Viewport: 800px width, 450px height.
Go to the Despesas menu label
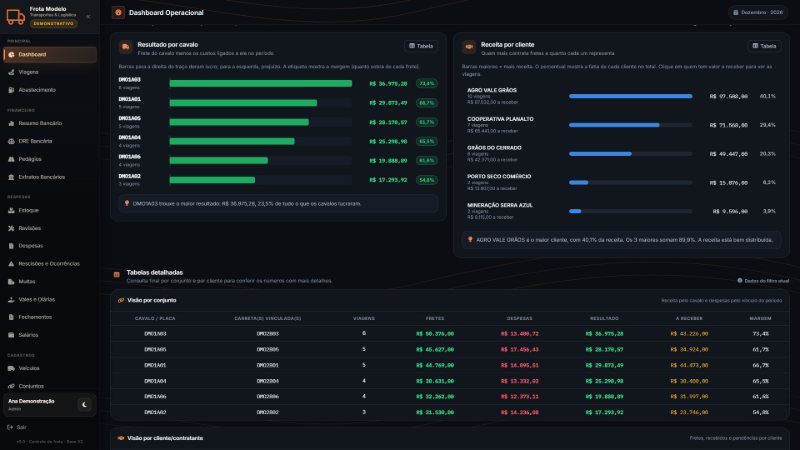[31, 246]
